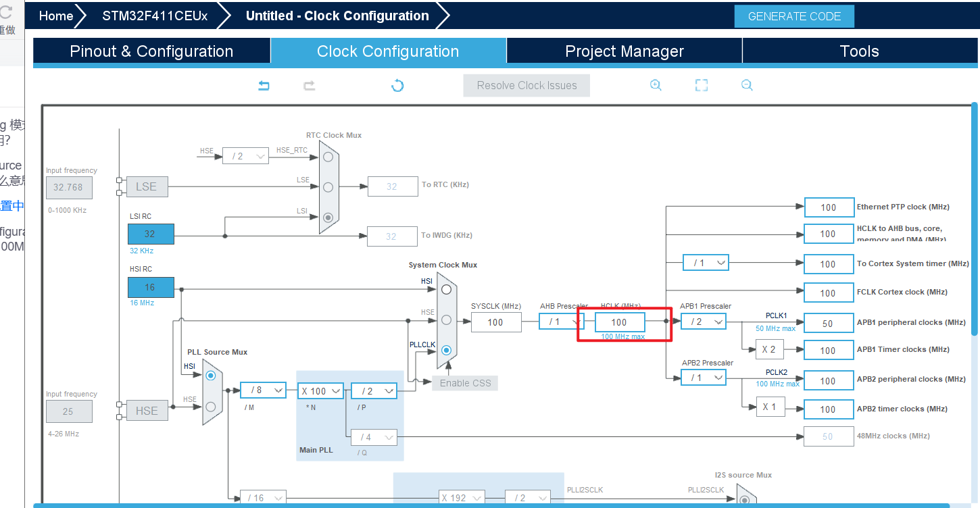Select HSI in PLL Source Mux
The width and height of the screenshot is (980, 508).
(x=211, y=375)
